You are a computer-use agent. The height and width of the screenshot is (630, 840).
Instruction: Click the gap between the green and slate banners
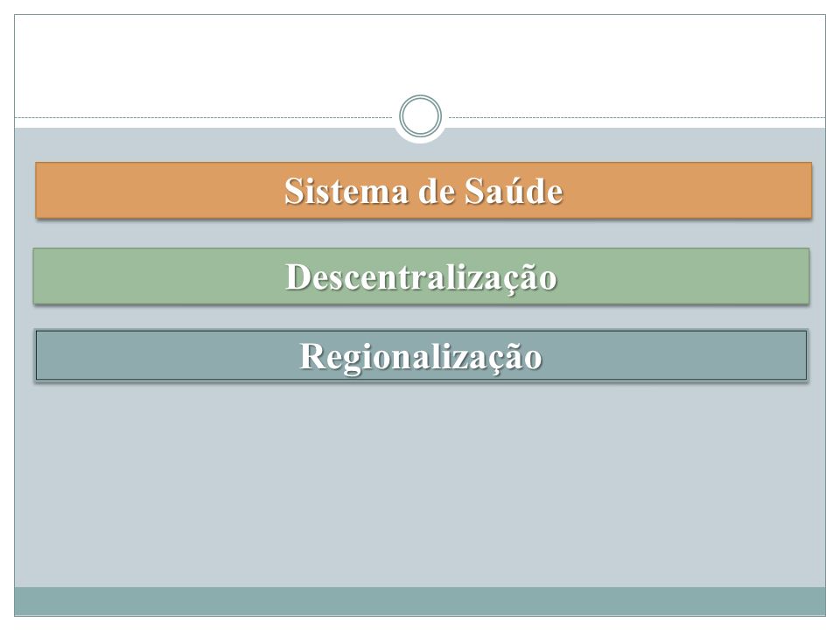click(x=422, y=317)
